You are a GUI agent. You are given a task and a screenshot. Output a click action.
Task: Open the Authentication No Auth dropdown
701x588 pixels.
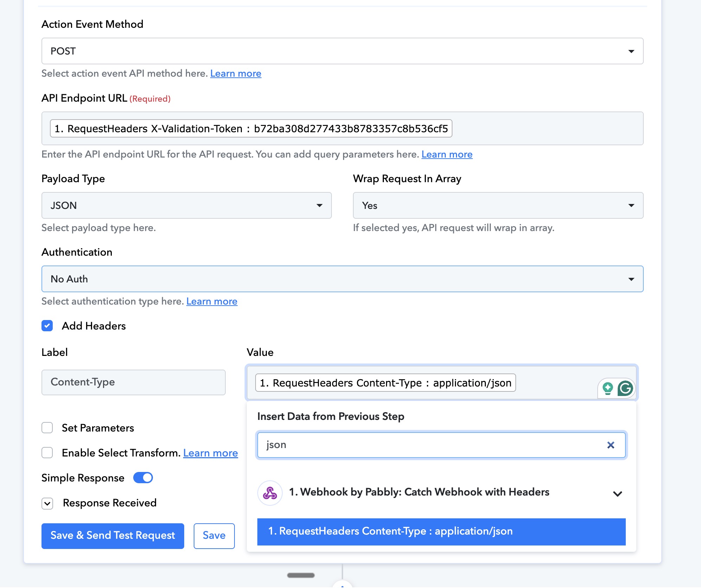click(342, 279)
